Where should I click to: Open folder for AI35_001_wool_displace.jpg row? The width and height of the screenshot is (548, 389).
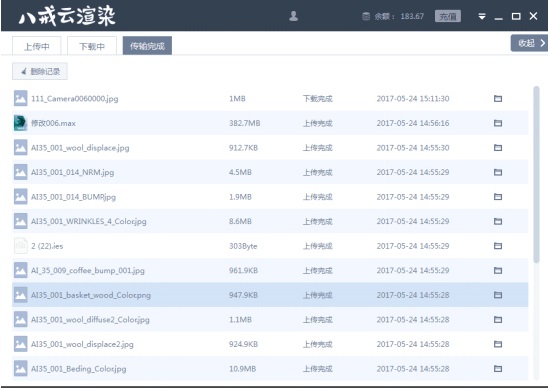tap(498, 148)
